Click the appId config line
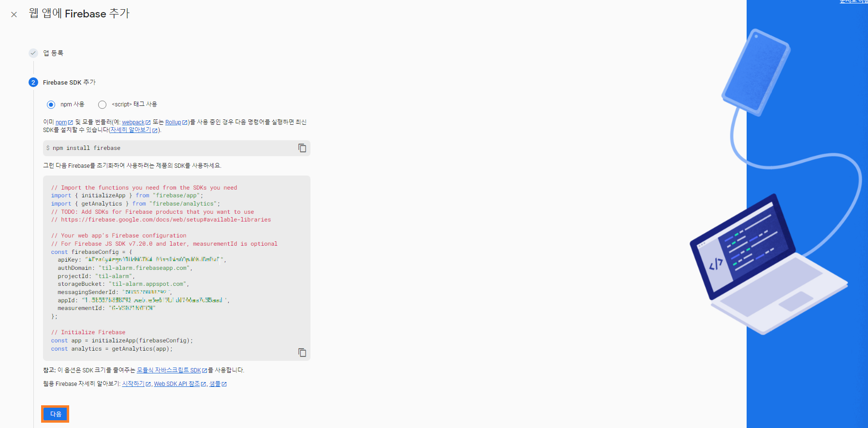Viewport: 868px width, 428px height. tap(144, 300)
